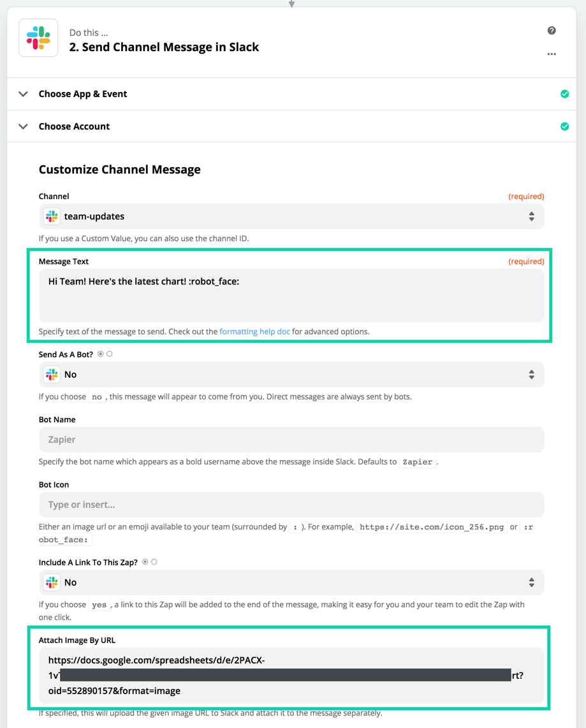The image size is (586, 728).
Task: Select first radio button next to Send As A Bot
Action: 101,353
